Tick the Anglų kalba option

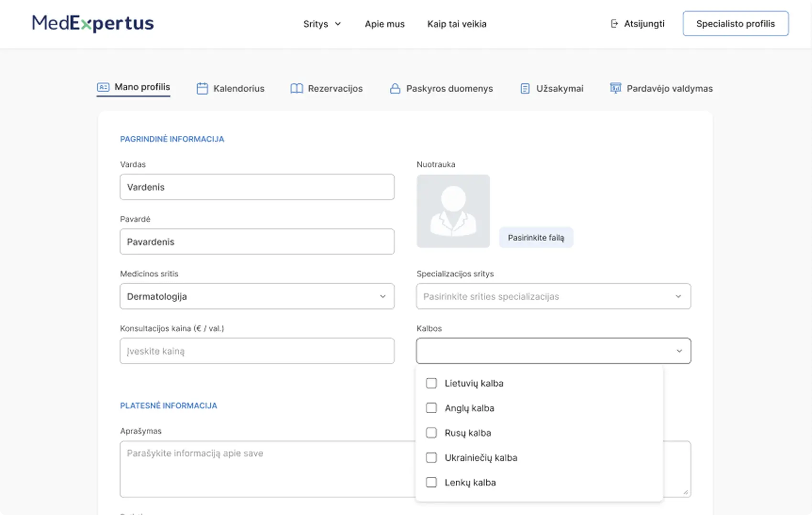pos(431,408)
